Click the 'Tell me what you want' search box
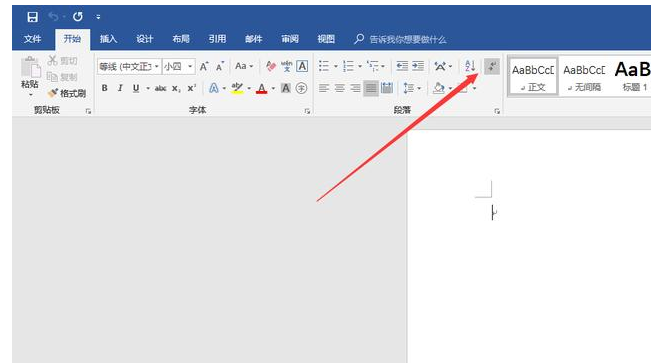 (401, 39)
